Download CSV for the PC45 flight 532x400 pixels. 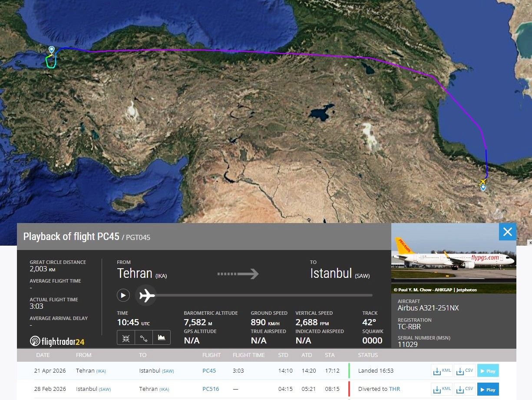click(x=465, y=371)
